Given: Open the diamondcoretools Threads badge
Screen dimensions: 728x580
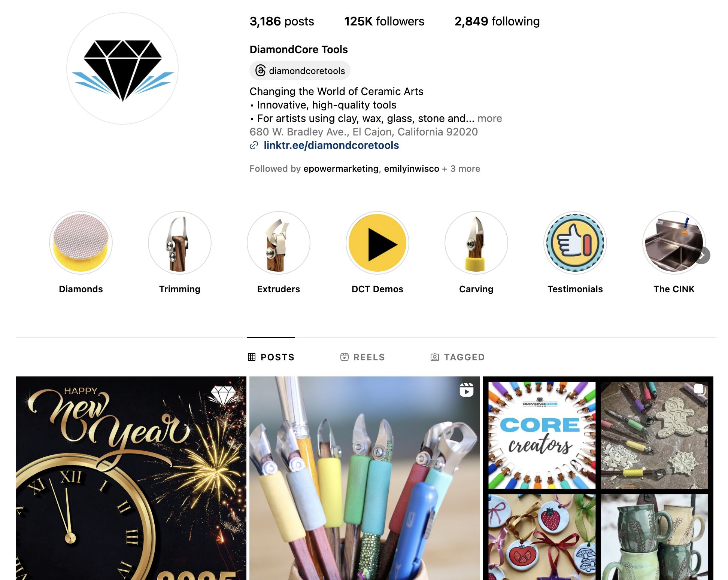Looking at the screenshot, I should (300, 70).
